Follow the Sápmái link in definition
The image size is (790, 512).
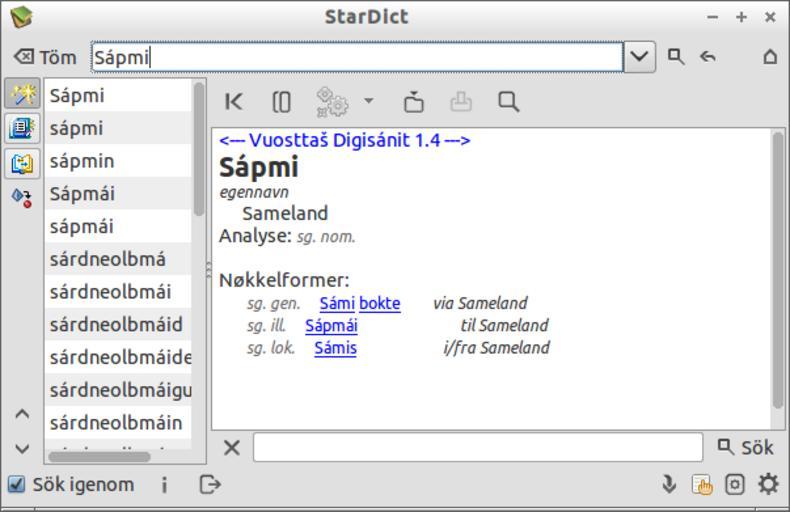[x=331, y=325]
